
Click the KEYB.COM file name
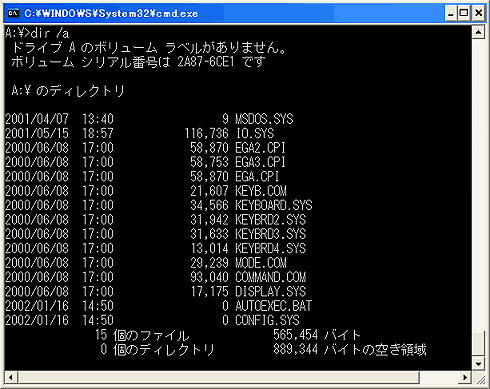[261, 191]
